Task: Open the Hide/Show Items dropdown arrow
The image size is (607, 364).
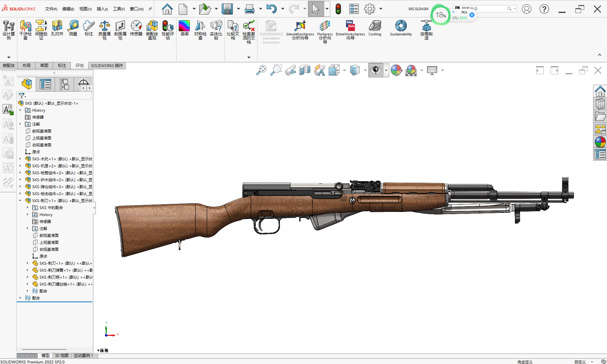Action: (x=386, y=70)
